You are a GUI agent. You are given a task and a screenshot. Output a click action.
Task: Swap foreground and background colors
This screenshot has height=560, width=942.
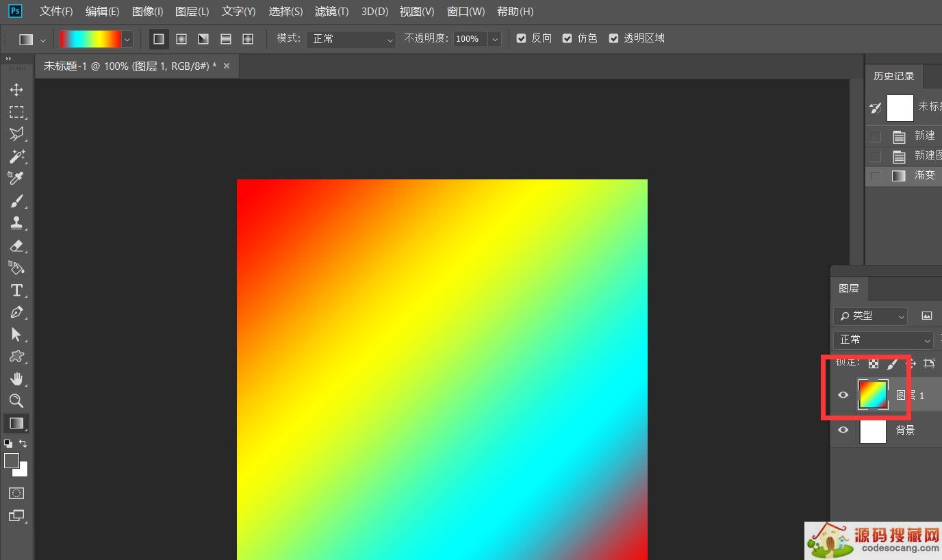pos(23,444)
